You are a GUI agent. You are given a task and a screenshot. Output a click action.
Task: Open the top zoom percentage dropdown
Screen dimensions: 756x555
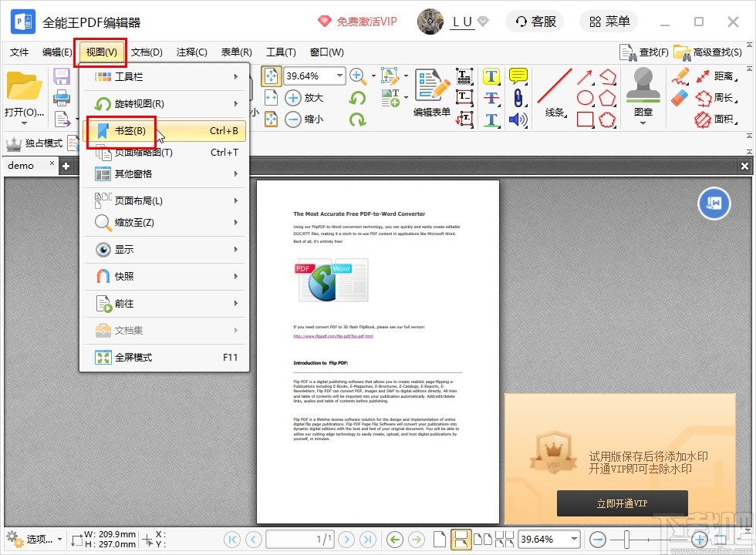339,76
